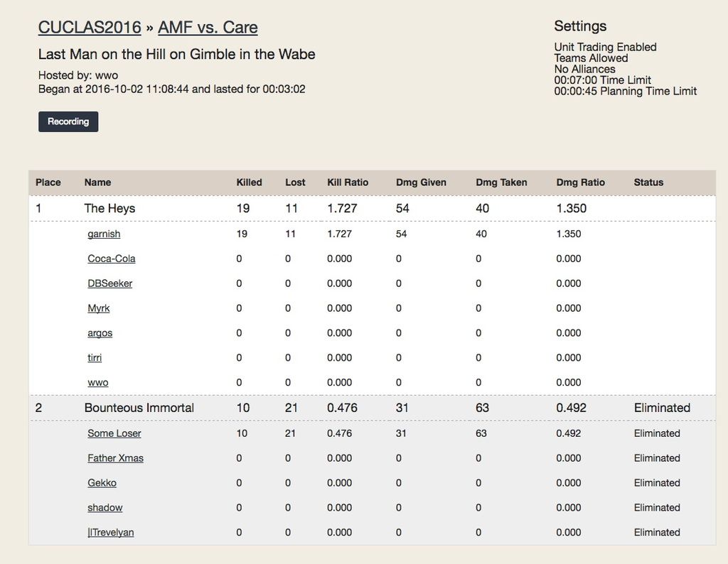Click the Dmg Given column header
Image resolution: width=728 pixels, height=564 pixels.
coord(421,183)
